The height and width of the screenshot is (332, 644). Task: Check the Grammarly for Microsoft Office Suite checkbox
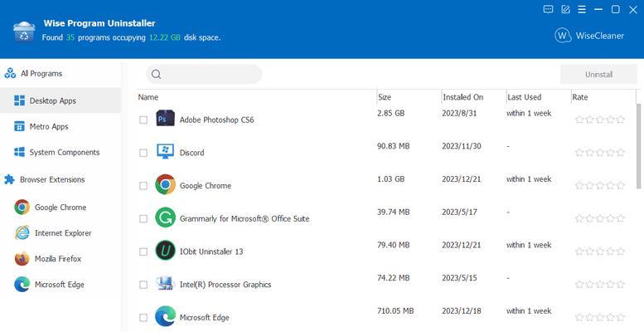click(143, 218)
